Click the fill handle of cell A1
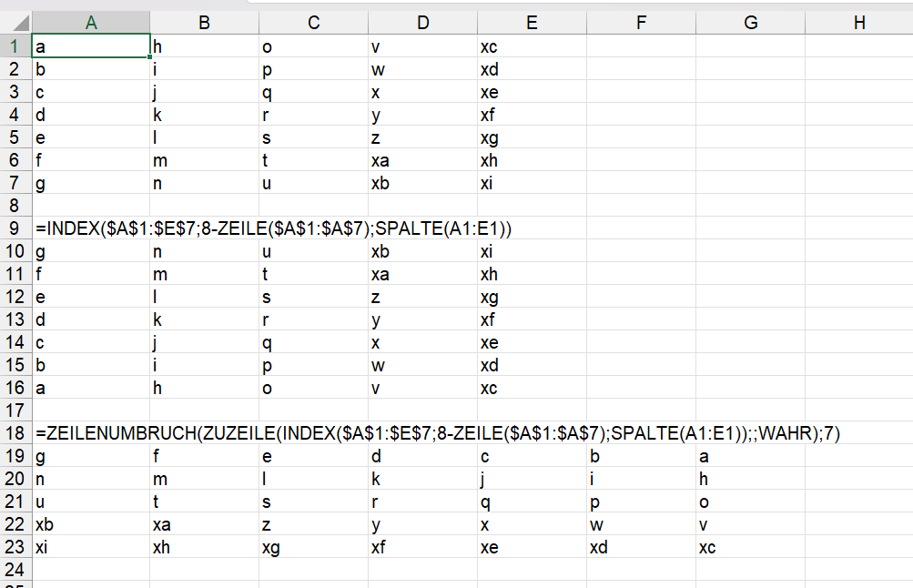The image size is (913, 588). [149, 57]
